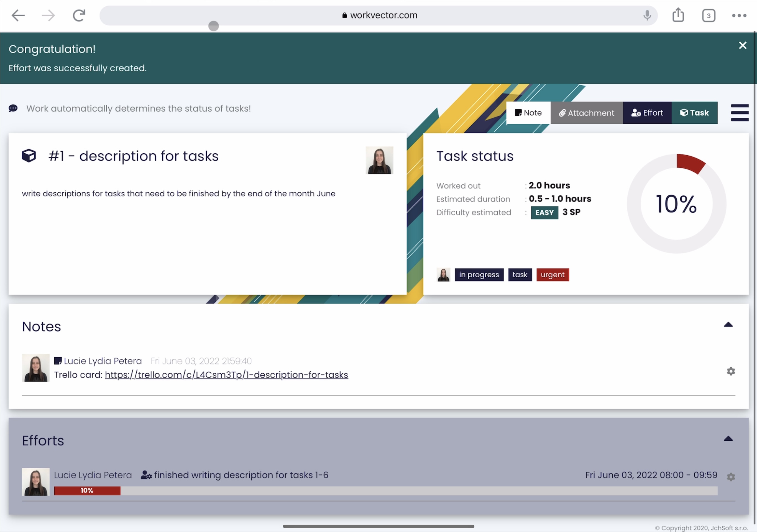Screen dimensions: 757x532
Task: Tap the microphone icon in address bar
Action: coord(647,15)
